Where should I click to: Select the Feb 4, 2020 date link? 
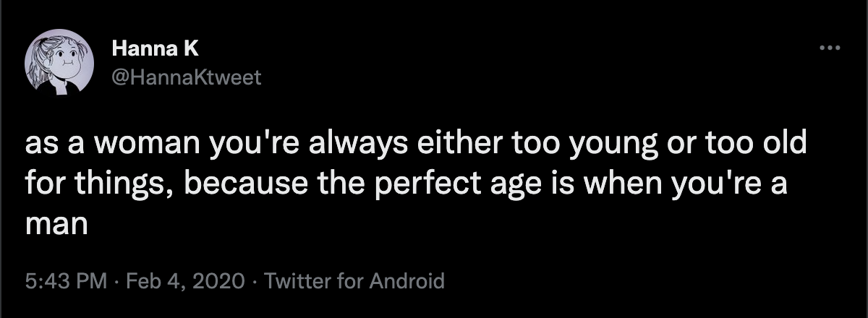pos(185,280)
